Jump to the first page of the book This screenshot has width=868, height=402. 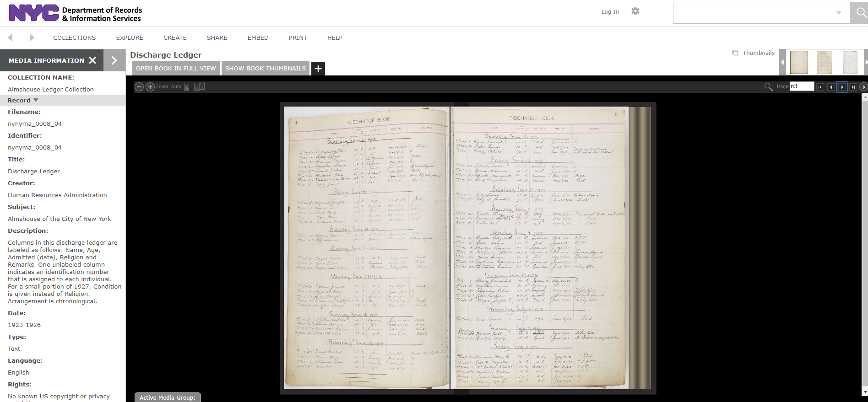click(820, 87)
